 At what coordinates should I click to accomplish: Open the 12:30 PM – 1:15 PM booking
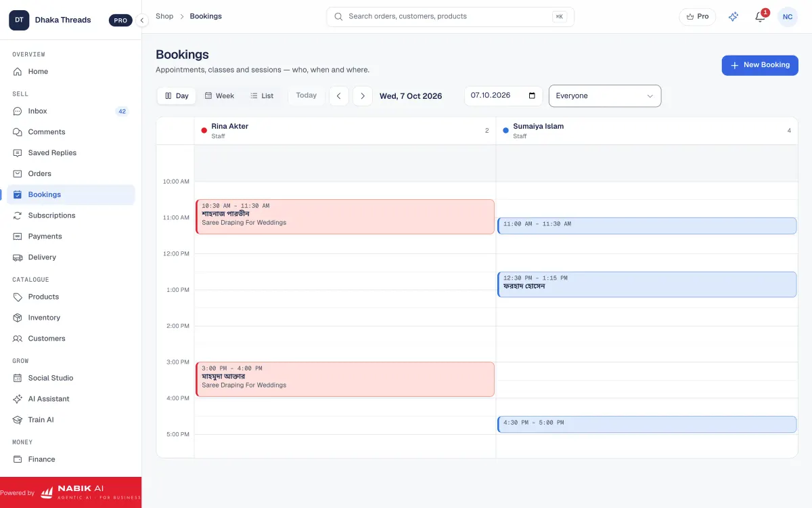647,284
